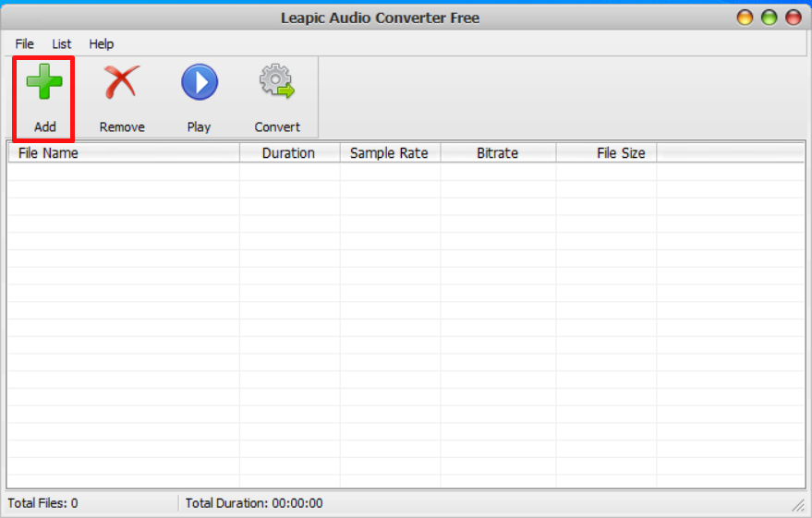The height and width of the screenshot is (518, 812).
Task: Click the blue Play icon
Action: (200, 82)
